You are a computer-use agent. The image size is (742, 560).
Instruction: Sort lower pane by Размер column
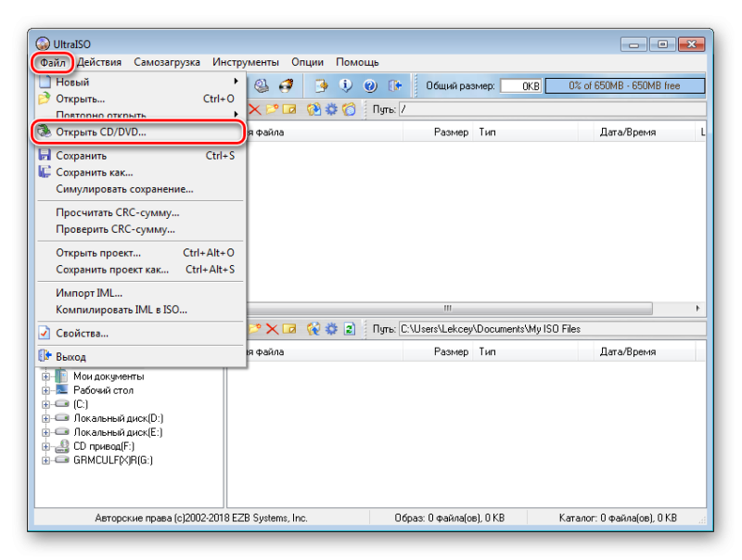pyautogui.click(x=438, y=352)
